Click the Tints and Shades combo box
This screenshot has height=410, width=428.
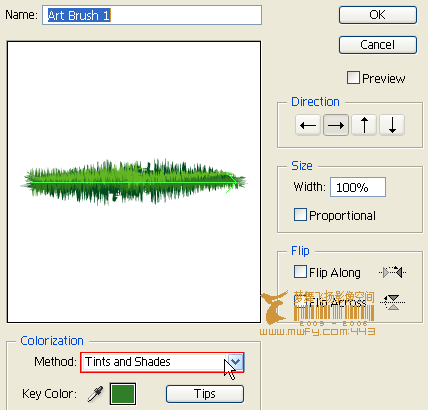click(x=162, y=362)
